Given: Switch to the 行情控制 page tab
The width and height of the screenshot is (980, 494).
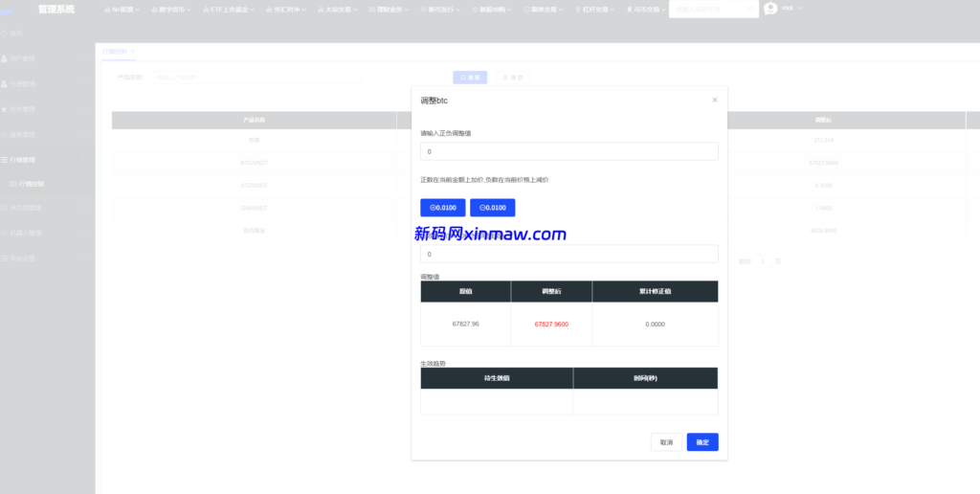Looking at the screenshot, I should 115,52.
